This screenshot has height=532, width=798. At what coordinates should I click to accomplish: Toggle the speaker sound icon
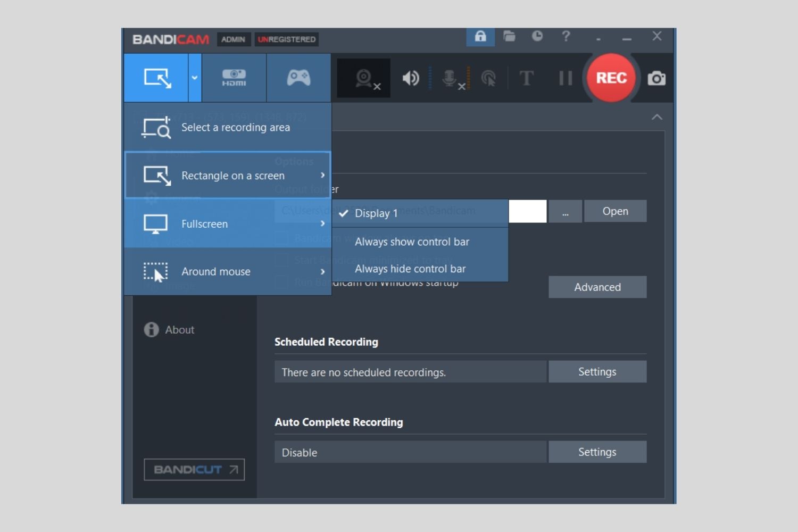[x=410, y=78]
